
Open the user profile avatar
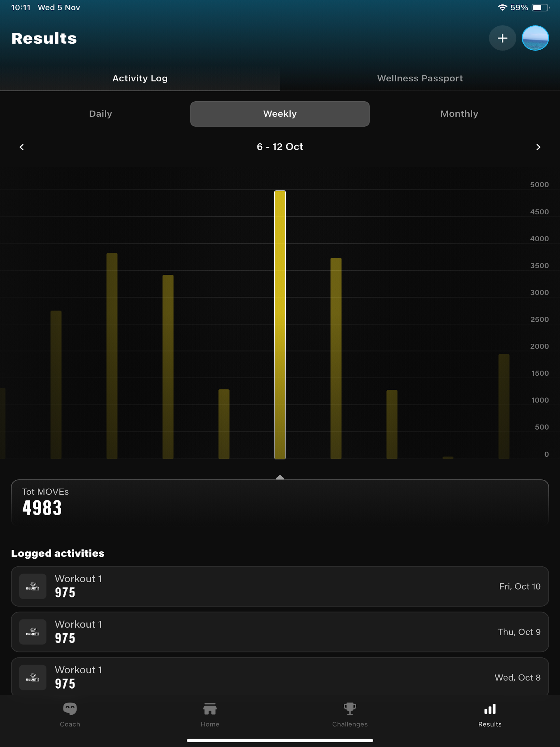tap(535, 38)
